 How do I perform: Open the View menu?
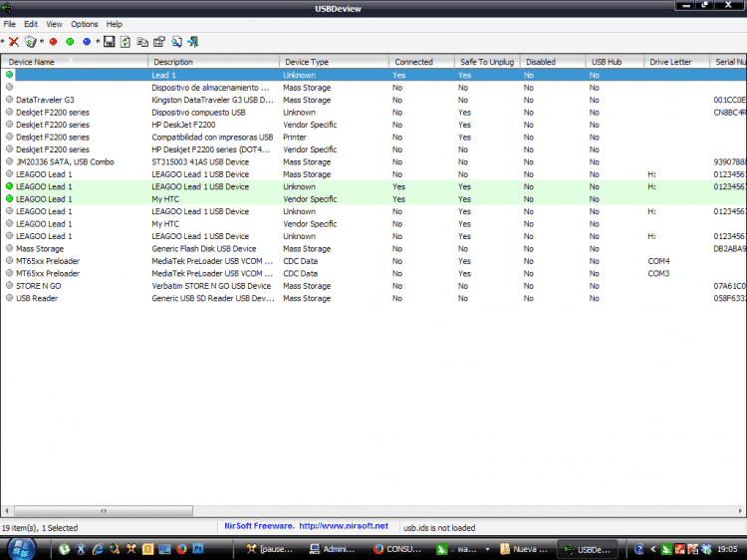[54, 24]
